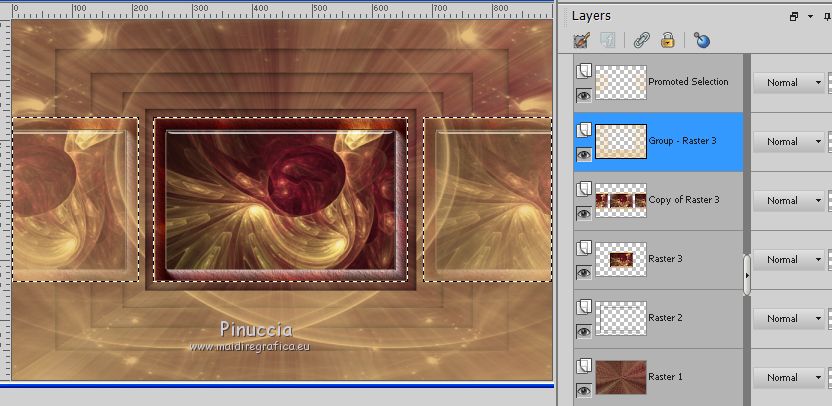Viewport: 832px width, 406px height.
Task: Click the layer type icon for Promoted Selection
Action: tap(584, 71)
